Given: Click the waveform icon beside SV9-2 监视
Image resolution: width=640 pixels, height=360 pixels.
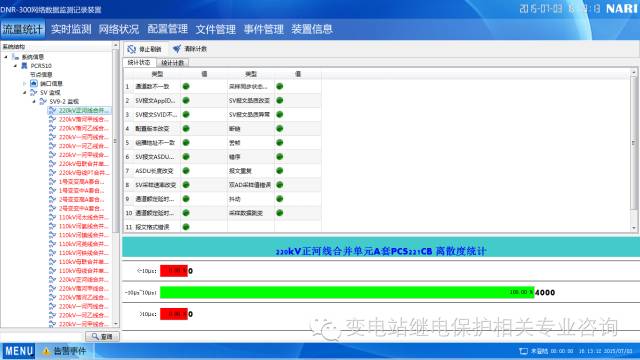Looking at the screenshot, I should [43, 101].
